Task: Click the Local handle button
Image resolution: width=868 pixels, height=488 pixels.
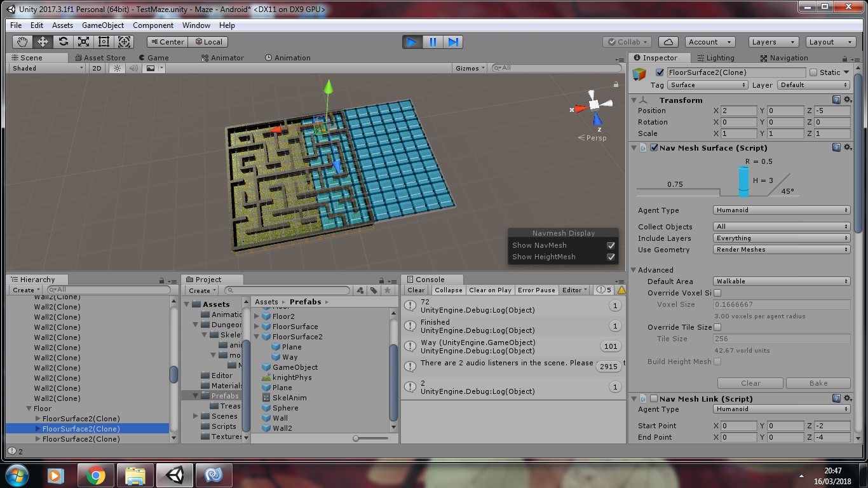Action: pyautogui.click(x=207, y=42)
